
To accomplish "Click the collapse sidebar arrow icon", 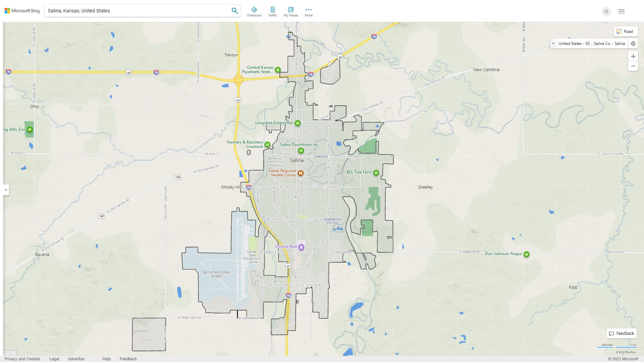I will tap(6, 190).
